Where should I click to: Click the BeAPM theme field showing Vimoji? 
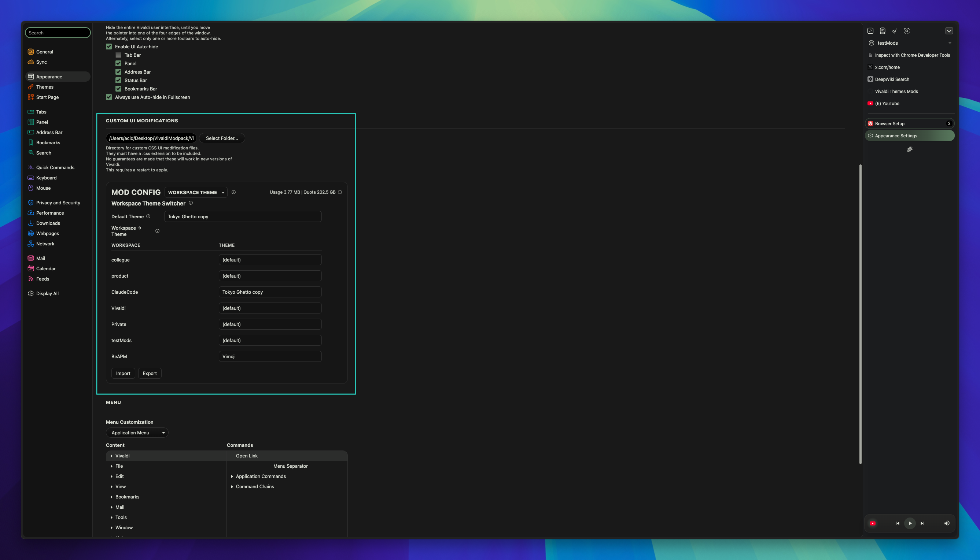pos(270,356)
